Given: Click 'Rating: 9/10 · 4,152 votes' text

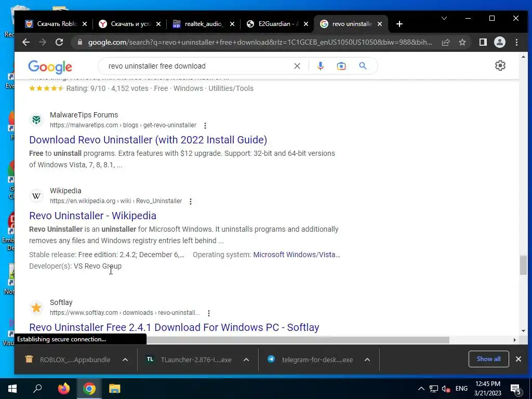Looking at the screenshot, I should [107, 88].
